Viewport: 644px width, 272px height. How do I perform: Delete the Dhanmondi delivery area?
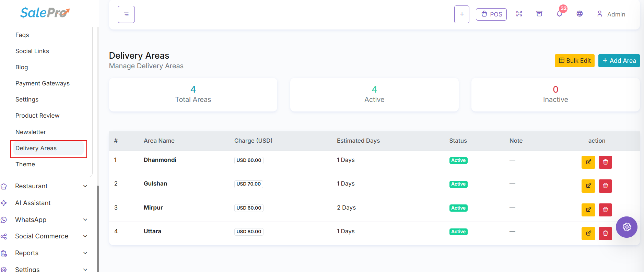[x=606, y=162]
